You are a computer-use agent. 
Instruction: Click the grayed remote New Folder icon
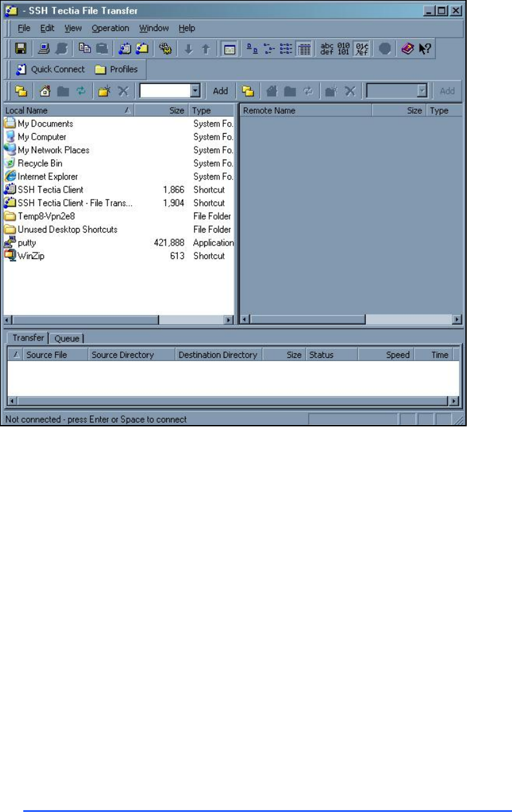point(330,91)
